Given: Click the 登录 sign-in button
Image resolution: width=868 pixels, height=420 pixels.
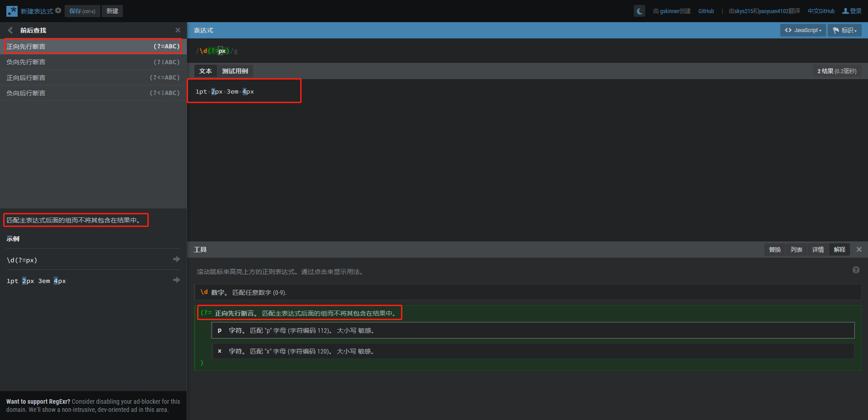Looking at the screenshot, I should tap(852, 11).
